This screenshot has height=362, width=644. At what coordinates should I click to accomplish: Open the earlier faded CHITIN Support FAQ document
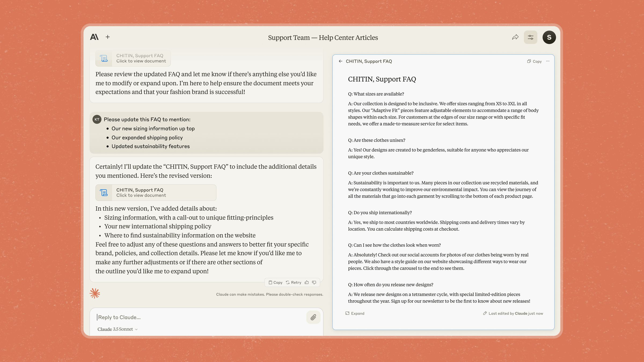[133, 58]
